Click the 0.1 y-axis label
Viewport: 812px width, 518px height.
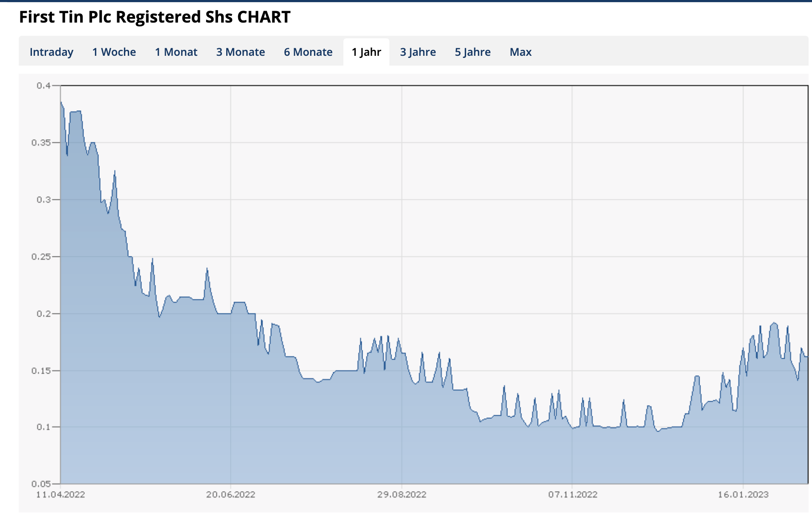click(43, 427)
